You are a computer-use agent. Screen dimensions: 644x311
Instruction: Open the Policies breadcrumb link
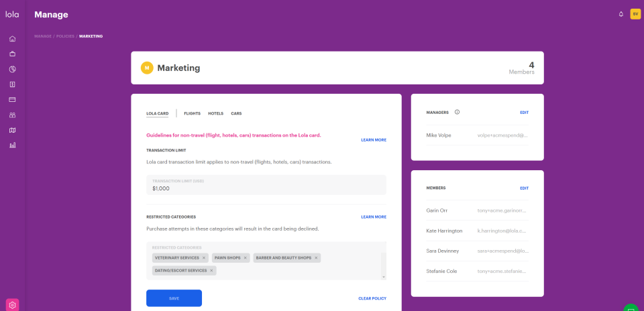pos(65,36)
